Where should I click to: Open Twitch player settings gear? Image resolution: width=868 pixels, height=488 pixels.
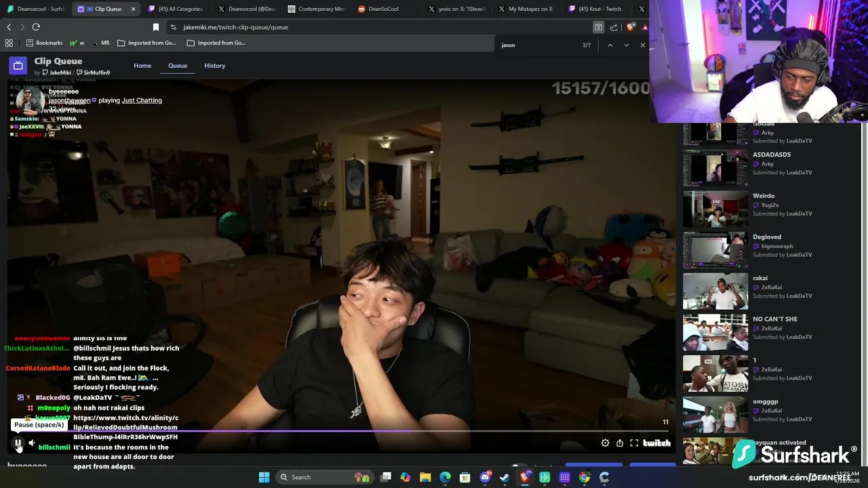[605, 443]
